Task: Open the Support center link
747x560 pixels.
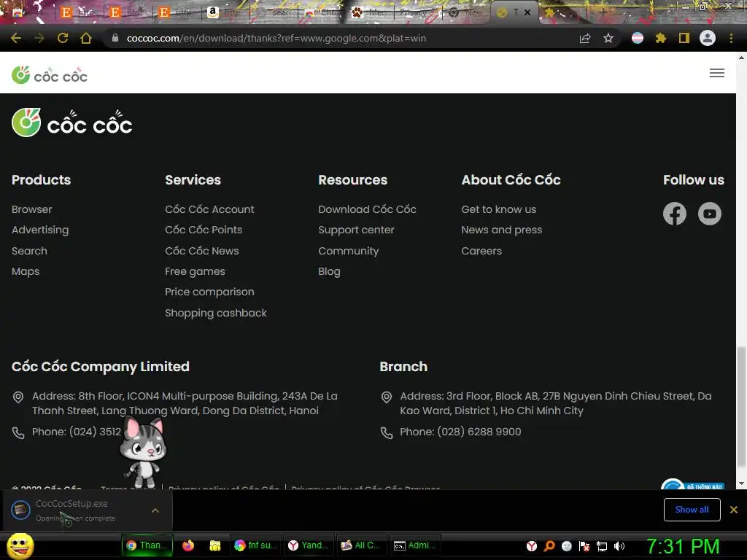Action: coord(356,230)
